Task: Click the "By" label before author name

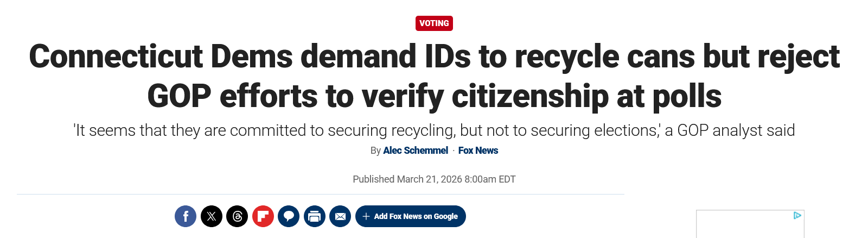Action: tap(375, 151)
